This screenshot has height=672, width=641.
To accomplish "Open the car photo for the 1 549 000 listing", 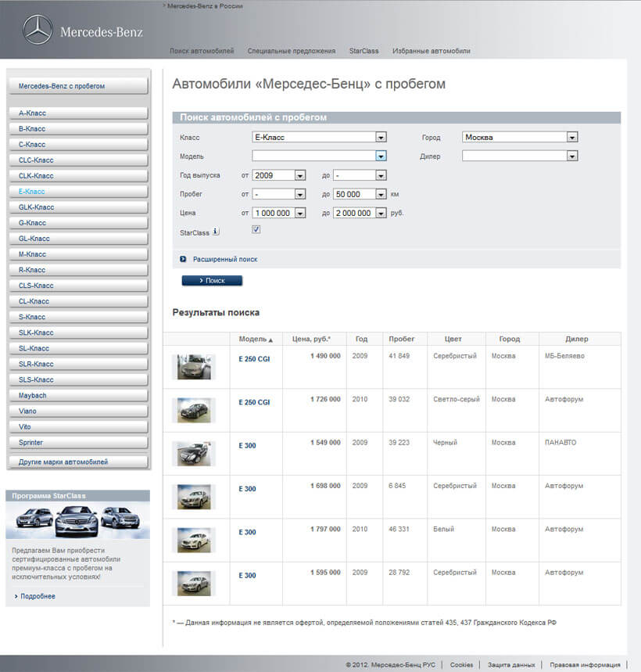I will pos(194,454).
